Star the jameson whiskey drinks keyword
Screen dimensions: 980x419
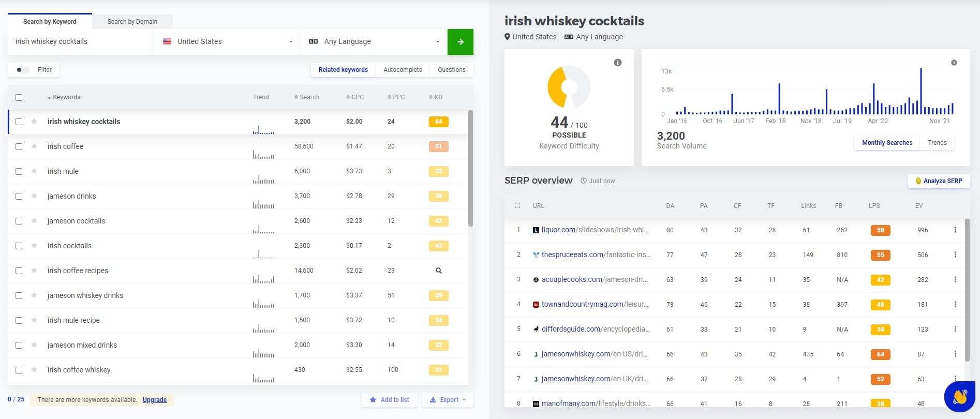[34, 295]
